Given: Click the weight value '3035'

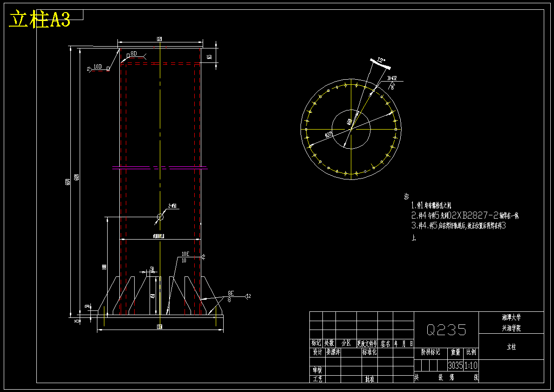Looking at the screenshot, I should 455,365.
